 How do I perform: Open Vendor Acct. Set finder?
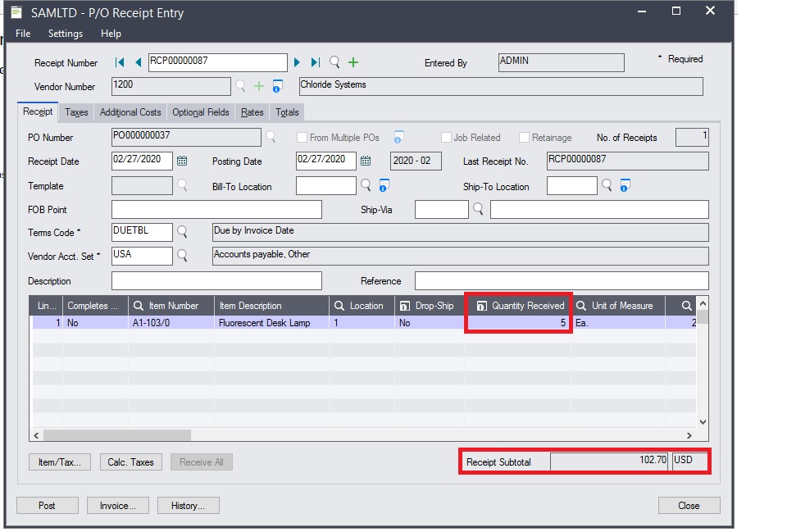pyautogui.click(x=182, y=256)
